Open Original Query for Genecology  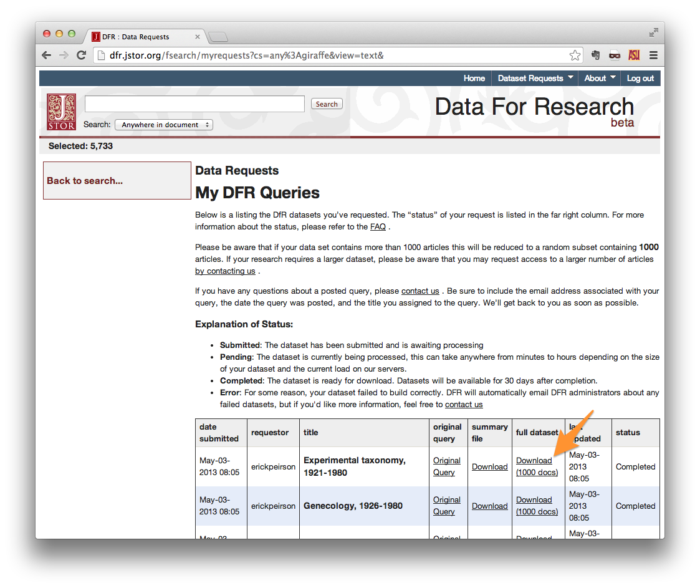[x=446, y=506]
